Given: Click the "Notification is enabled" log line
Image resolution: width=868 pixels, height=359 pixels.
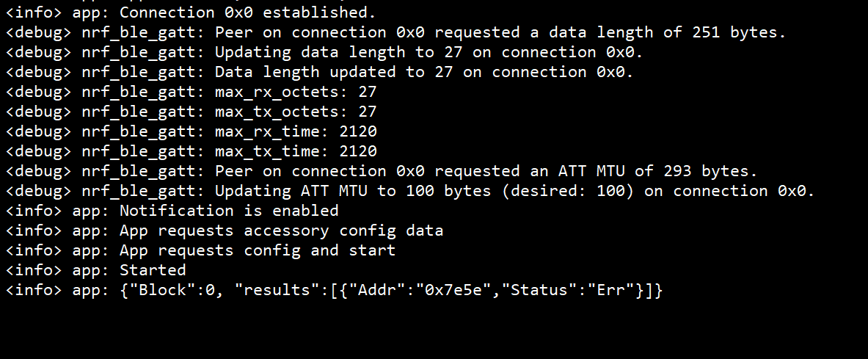Looking at the screenshot, I should (x=229, y=211).
